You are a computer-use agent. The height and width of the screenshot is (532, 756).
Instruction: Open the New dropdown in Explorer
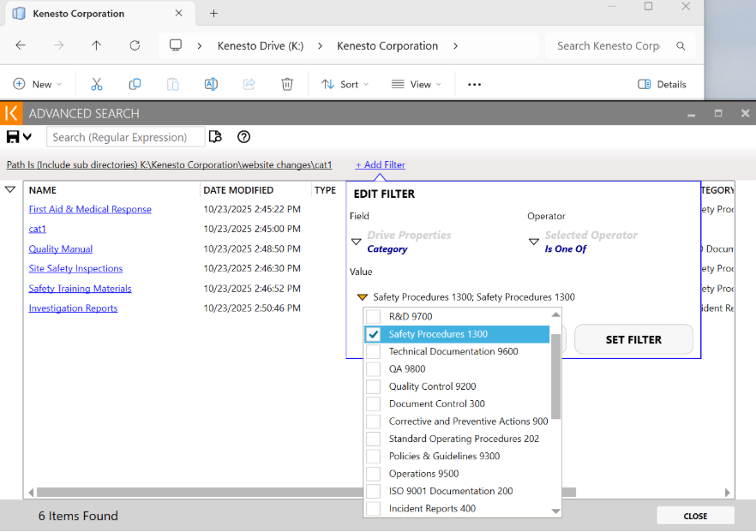(38, 84)
